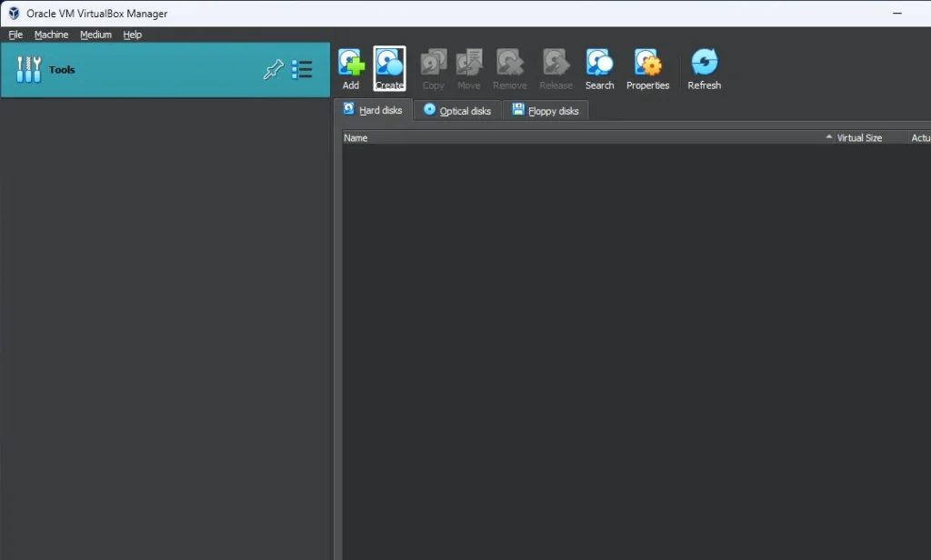
Task: Click the sort arrow in Name column
Action: pyautogui.click(x=829, y=136)
